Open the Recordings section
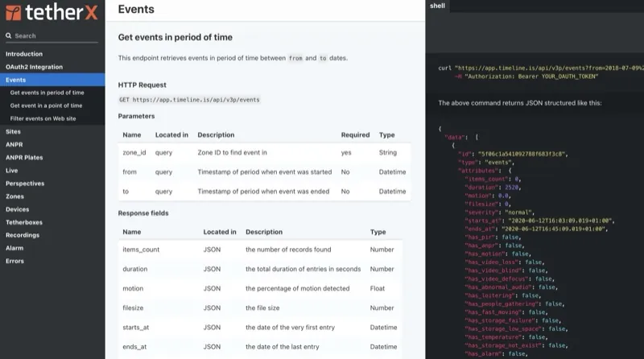This screenshot has width=644, height=359. [x=23, y=235]
